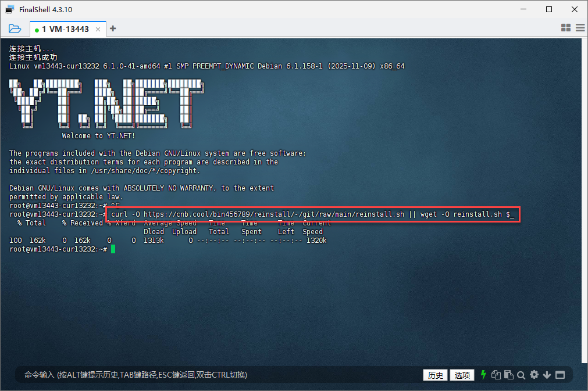Click the '连接主机成功' line
This screenshot has width=588, height=391.
(33, 58)
